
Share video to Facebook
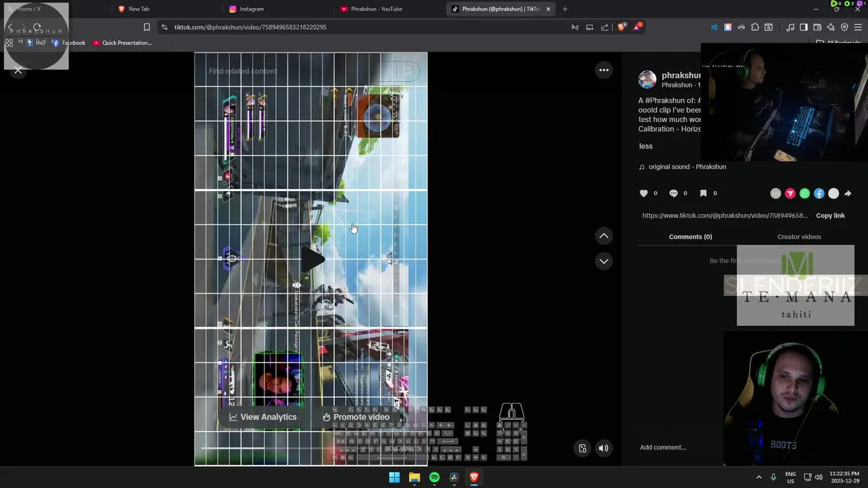click(x=819, y=194)
